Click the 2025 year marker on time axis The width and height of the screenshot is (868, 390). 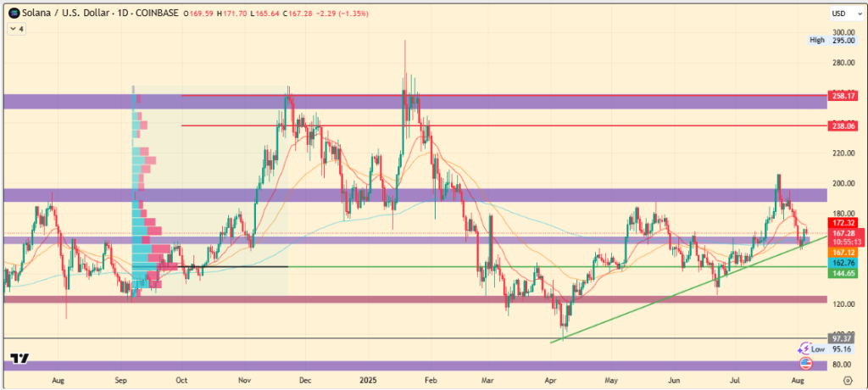click(365, 382)
